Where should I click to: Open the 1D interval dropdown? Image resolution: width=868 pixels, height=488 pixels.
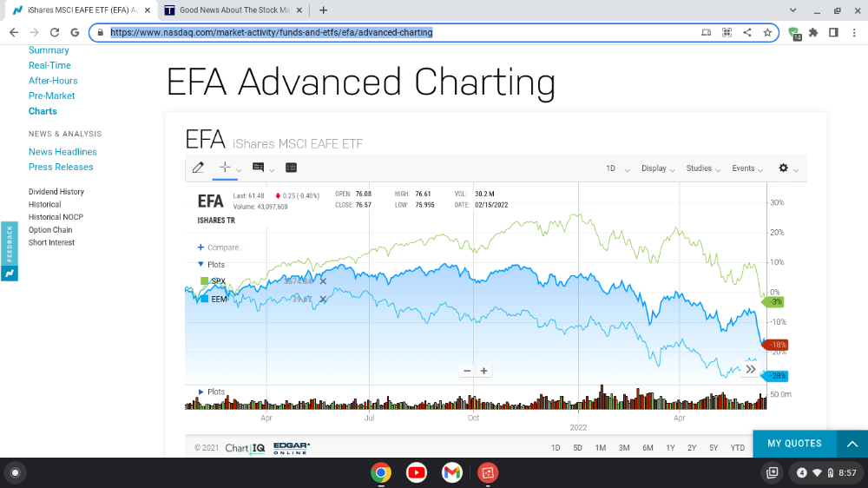[x=618, y=168]
